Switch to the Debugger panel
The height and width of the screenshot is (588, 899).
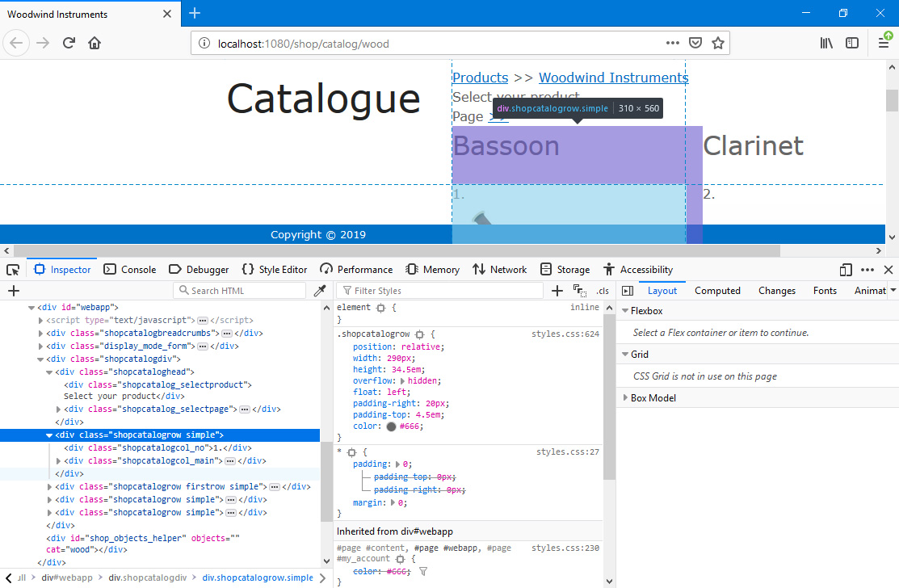199,270
